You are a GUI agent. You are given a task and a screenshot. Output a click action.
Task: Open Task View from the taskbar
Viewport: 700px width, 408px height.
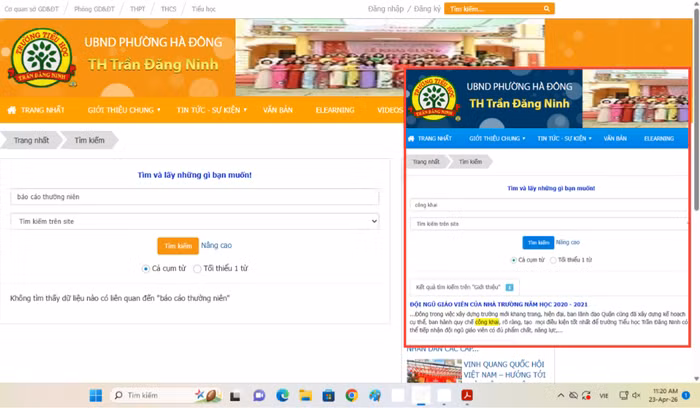pyautogui.click(x=235, y=396)
